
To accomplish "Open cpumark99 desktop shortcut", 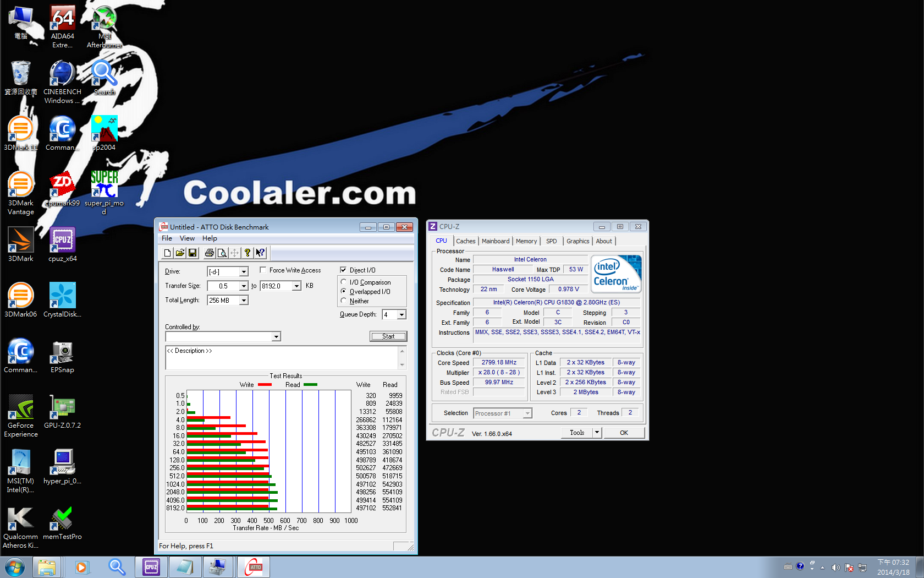I will point(62,189).
